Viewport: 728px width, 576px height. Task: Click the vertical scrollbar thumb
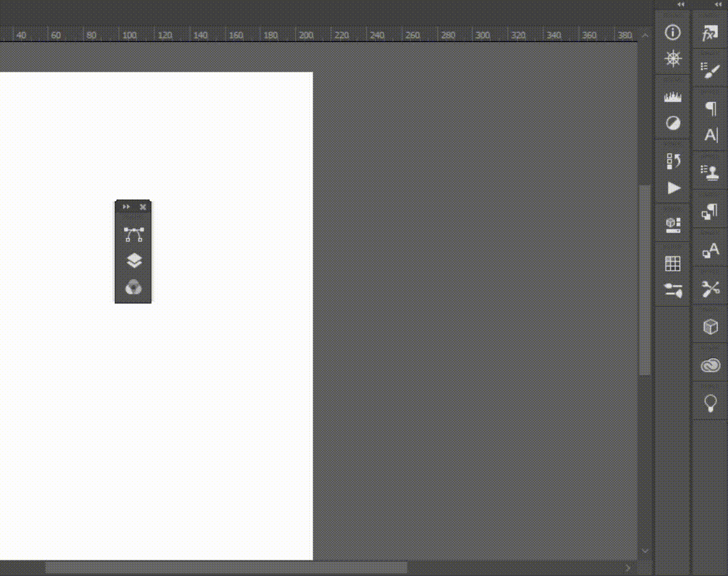645,280
